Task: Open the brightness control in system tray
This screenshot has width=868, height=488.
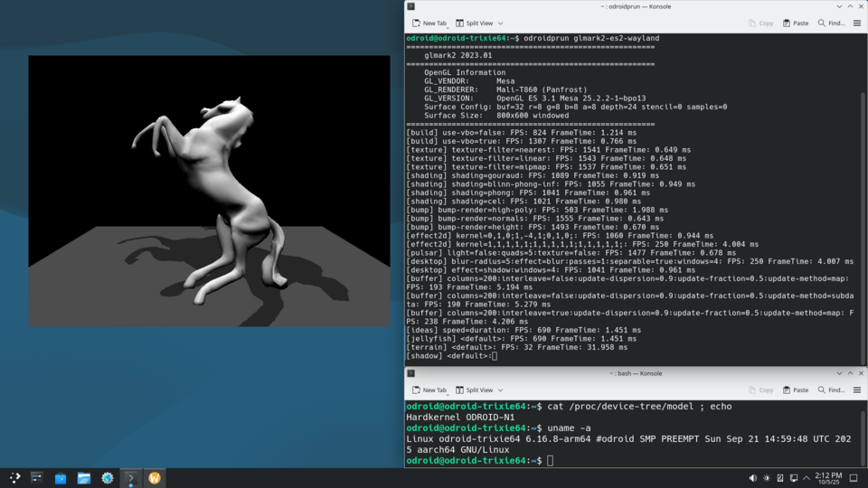Action: click(x=767, y=477)
